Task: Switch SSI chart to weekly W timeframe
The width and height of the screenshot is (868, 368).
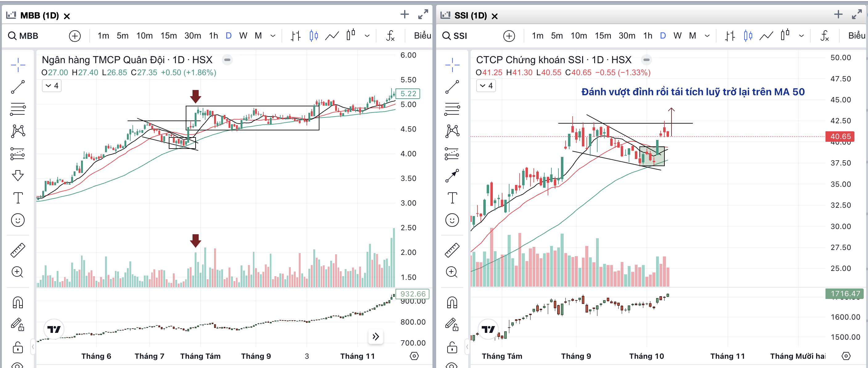Action: pos(677,35)
